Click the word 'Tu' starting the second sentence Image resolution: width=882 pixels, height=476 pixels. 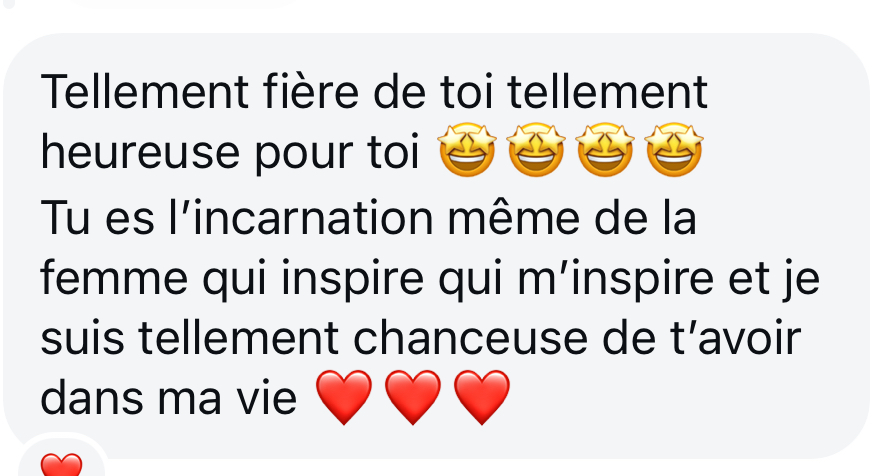point(65,217)
